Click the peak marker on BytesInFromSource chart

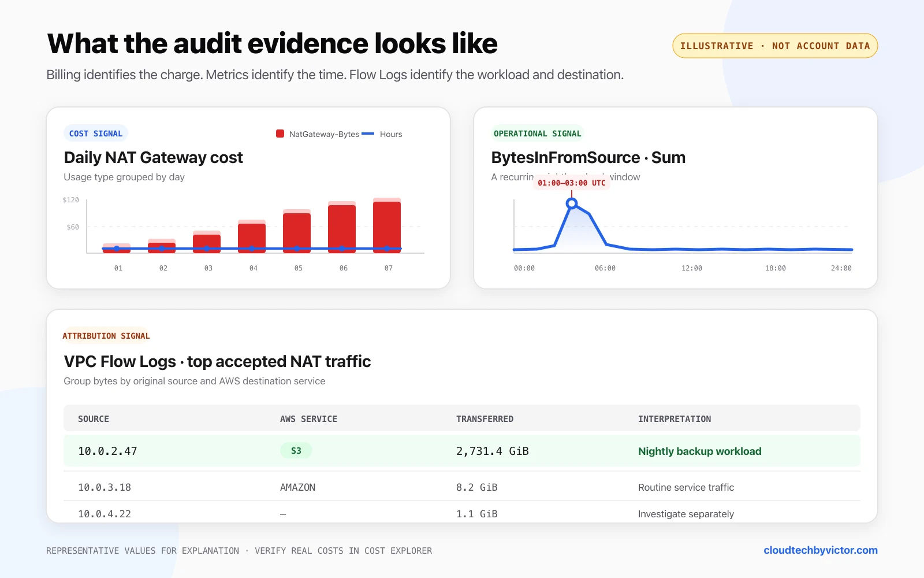click(x=572, y=203)
